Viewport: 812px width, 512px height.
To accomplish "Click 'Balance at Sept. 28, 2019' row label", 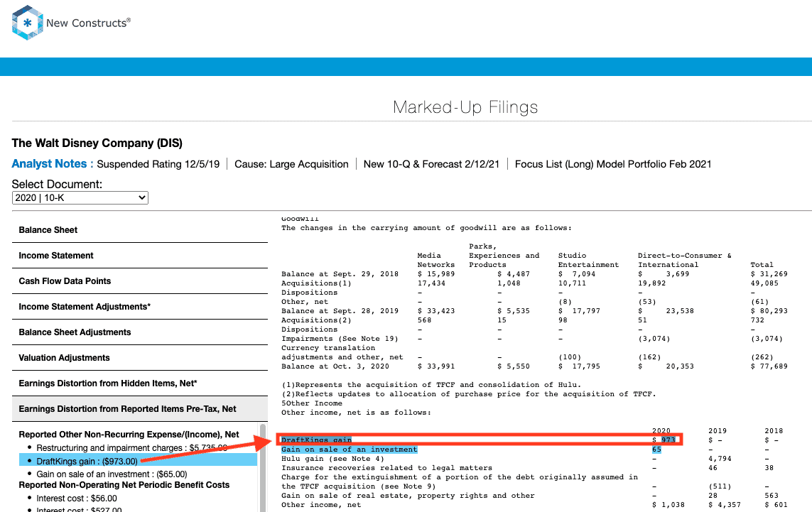I will coord(340,311).
